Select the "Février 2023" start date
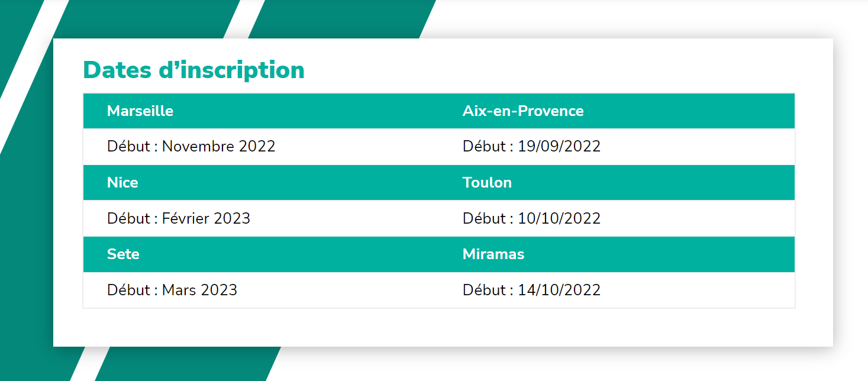Screen dimensions: 868x381 (206, 219)
